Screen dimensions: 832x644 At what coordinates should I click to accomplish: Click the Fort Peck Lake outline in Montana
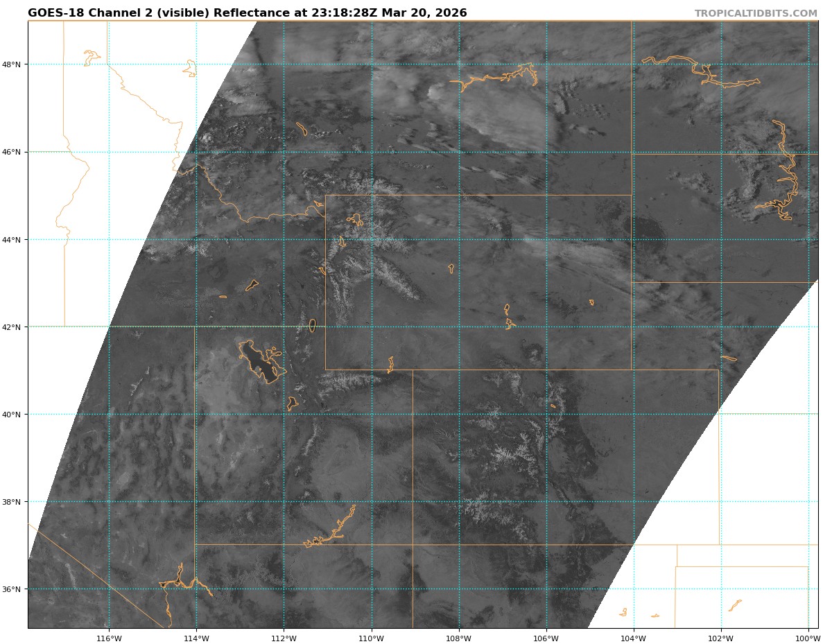[x=501, y=78]
